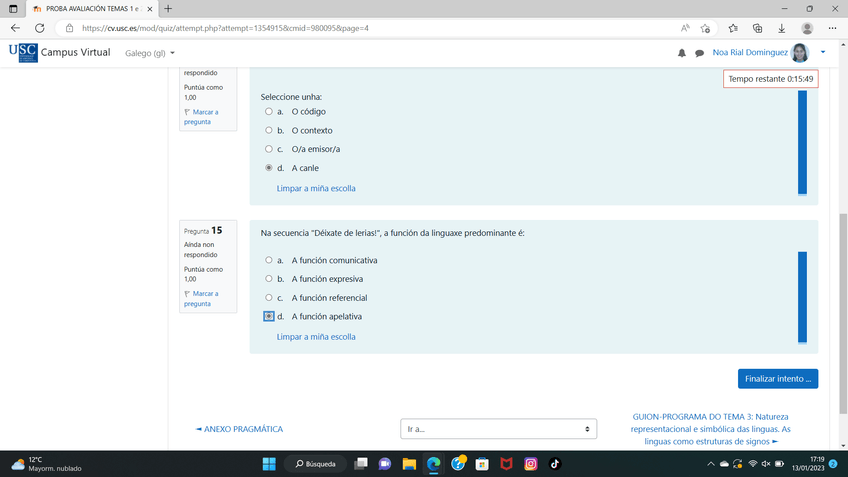Go to previous activity ANEXO PRAGMÁTICA

[239, 429]
